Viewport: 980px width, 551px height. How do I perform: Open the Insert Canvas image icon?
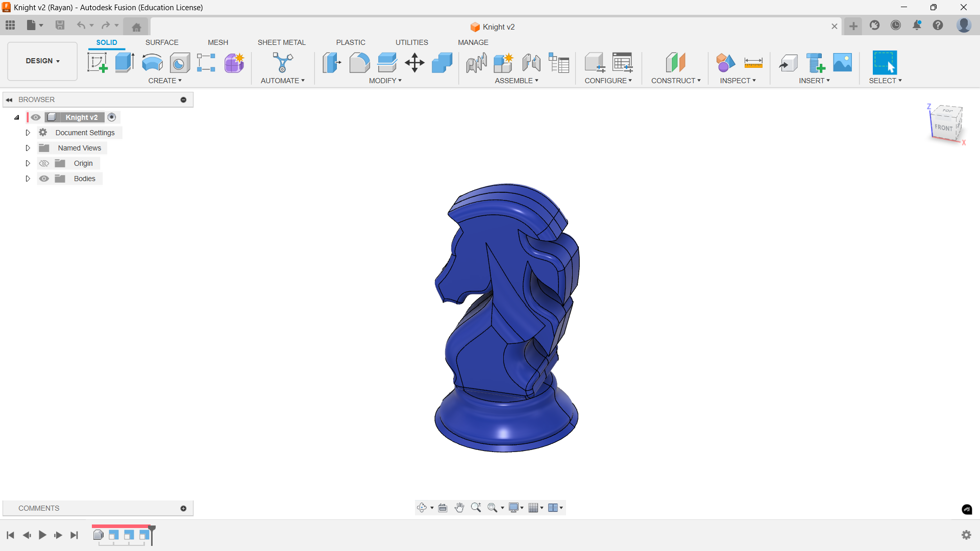tap(842, 63)
